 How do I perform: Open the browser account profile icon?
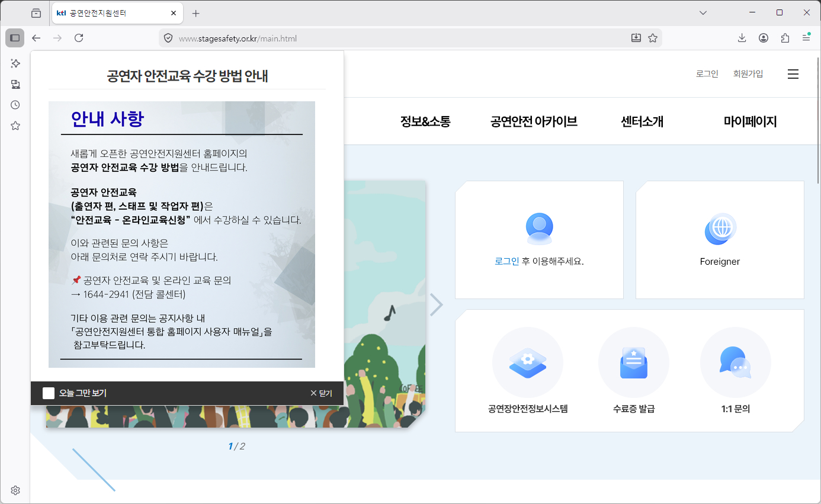[x=764, y=38]
